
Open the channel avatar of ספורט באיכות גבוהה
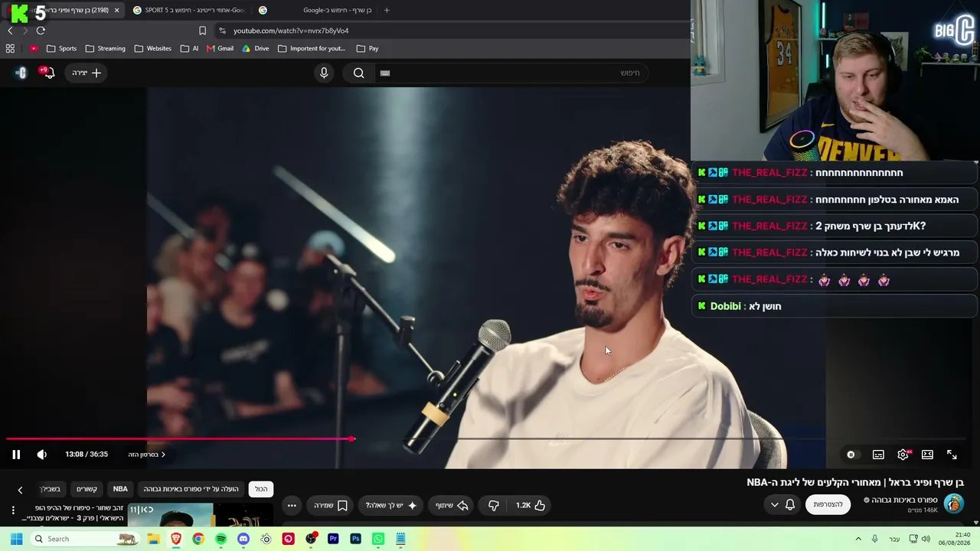pyautogui.click(x=953, y=504)
